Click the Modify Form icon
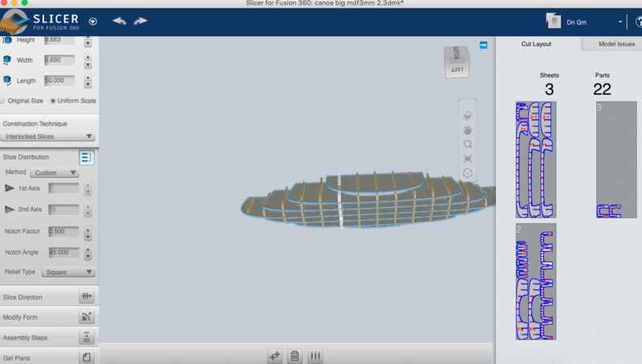 point(87,317)
